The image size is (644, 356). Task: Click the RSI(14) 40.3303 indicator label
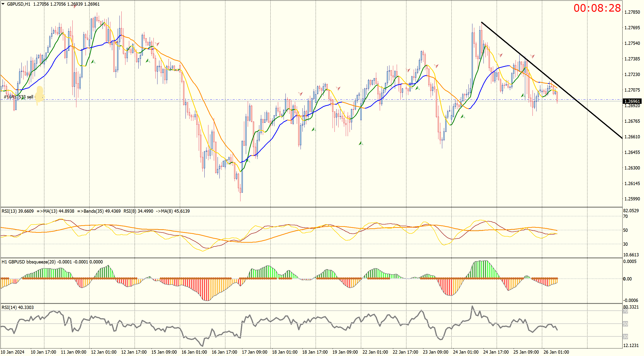[17, 307]
